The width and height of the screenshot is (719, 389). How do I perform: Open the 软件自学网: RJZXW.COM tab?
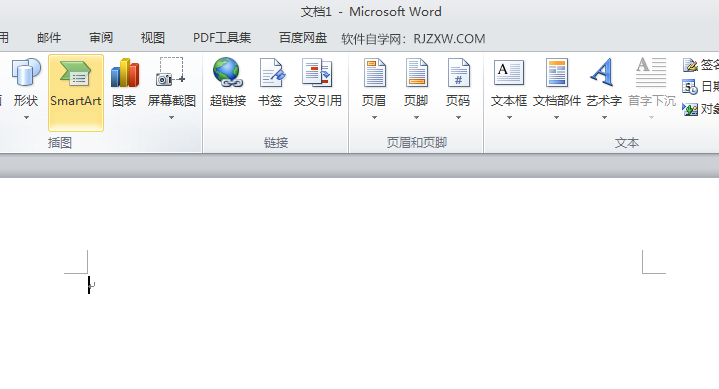click(x=413, y=39)
